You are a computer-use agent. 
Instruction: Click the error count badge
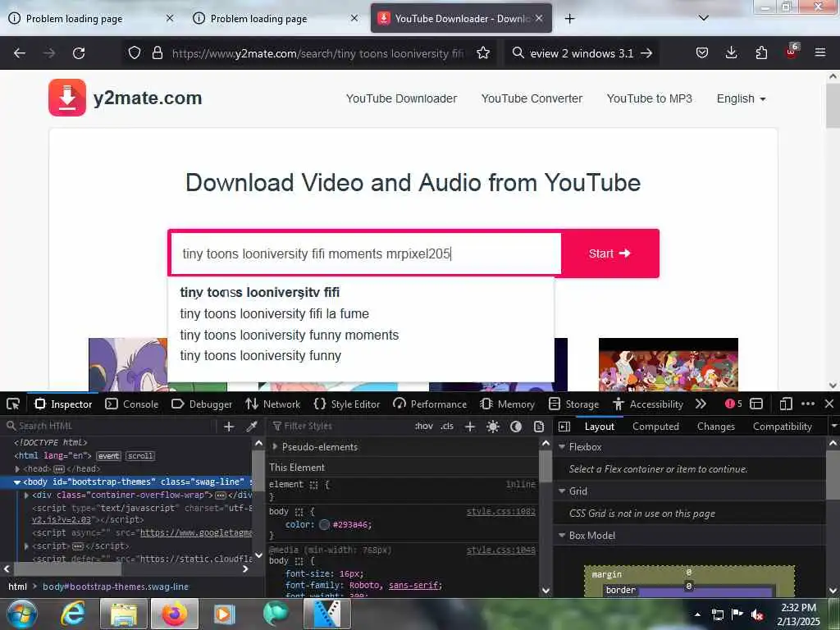733,404
